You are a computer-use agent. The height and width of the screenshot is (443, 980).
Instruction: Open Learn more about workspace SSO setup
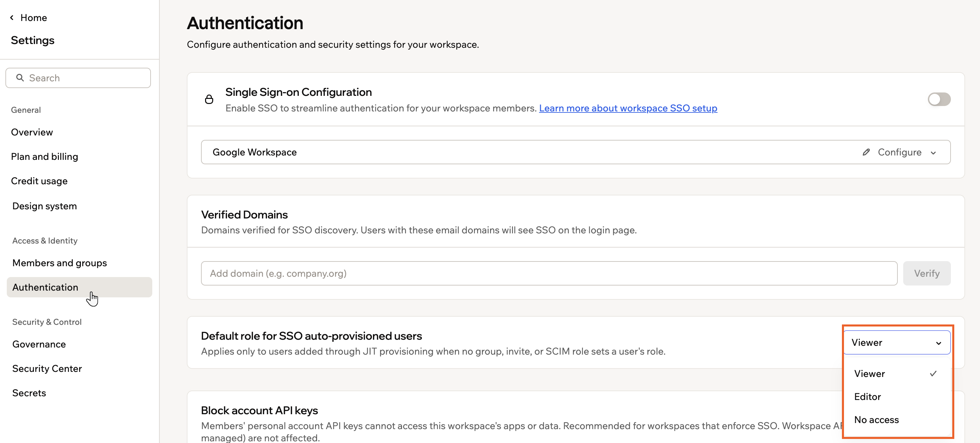coord(628,108)
